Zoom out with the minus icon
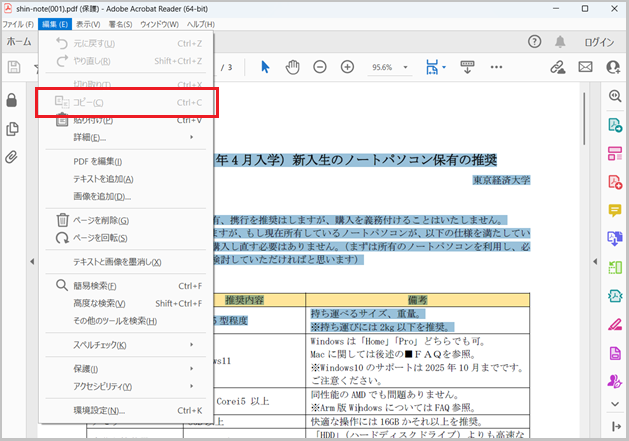The width and height of the screenshot is (629, 441). tap(320, 67)
